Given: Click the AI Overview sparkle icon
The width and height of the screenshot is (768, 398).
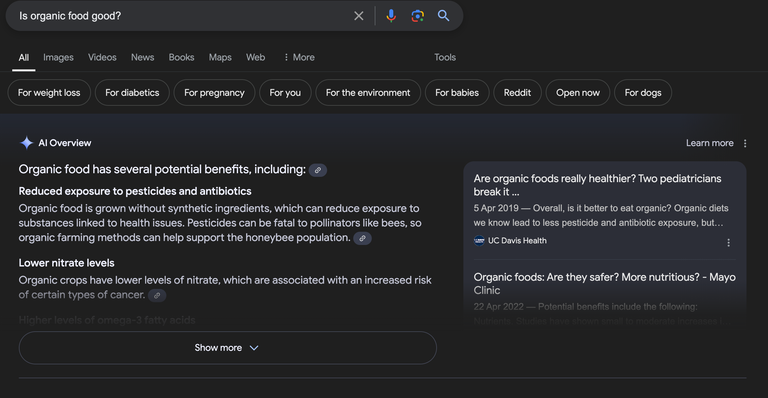Looking at the screenshot, I should pos(26,143).
